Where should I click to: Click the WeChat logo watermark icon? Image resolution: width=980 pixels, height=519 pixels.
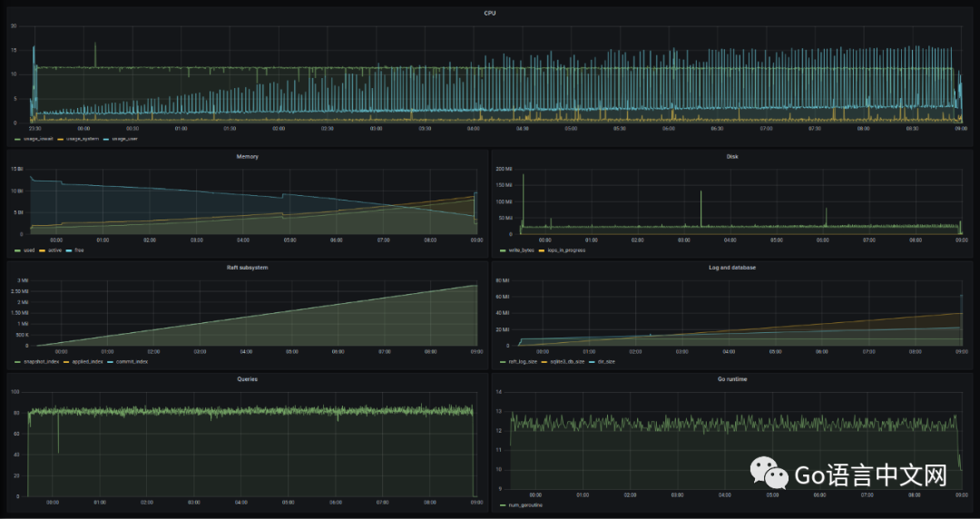pyautogui.click(x=768, y=474)
